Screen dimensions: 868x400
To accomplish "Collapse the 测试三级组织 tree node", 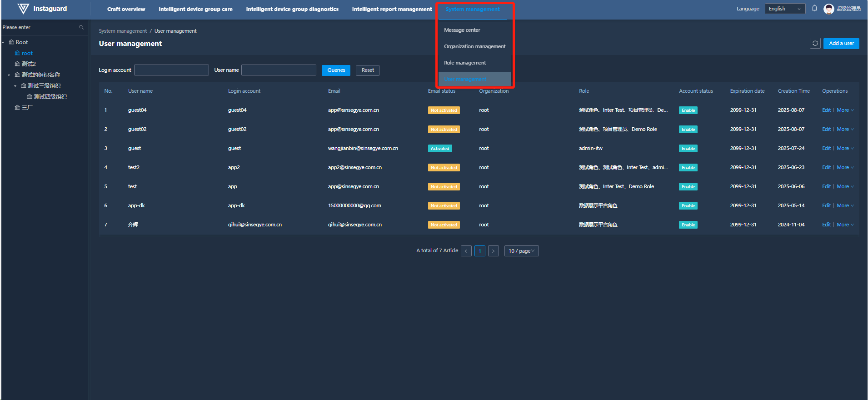I will coord(15,86).
